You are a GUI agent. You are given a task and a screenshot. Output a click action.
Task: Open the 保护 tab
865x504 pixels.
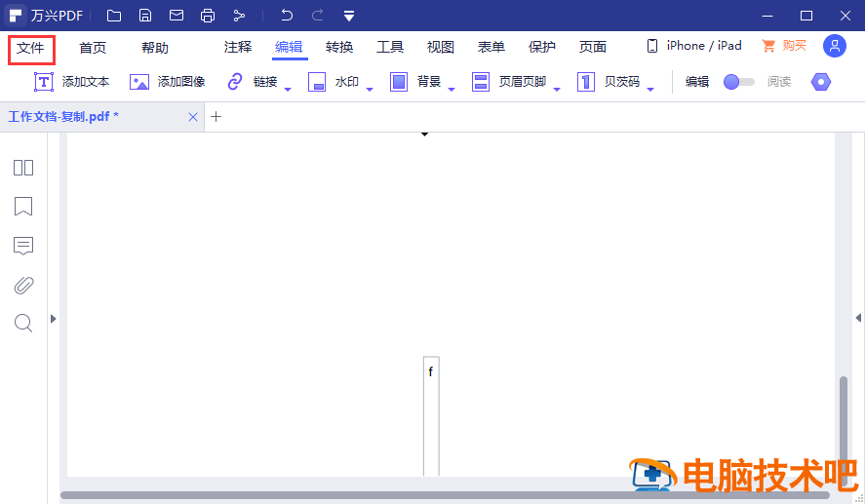(542, 48)
